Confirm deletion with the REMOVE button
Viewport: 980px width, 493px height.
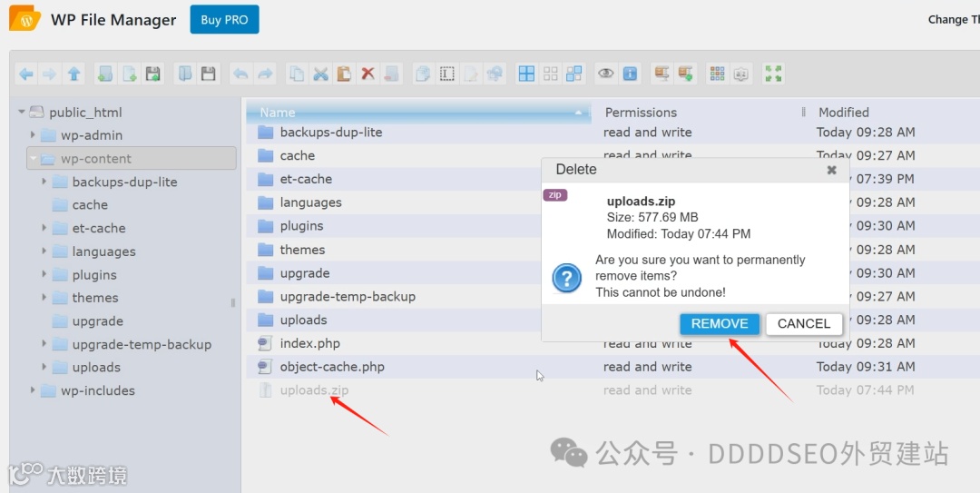tap(720, 323)
